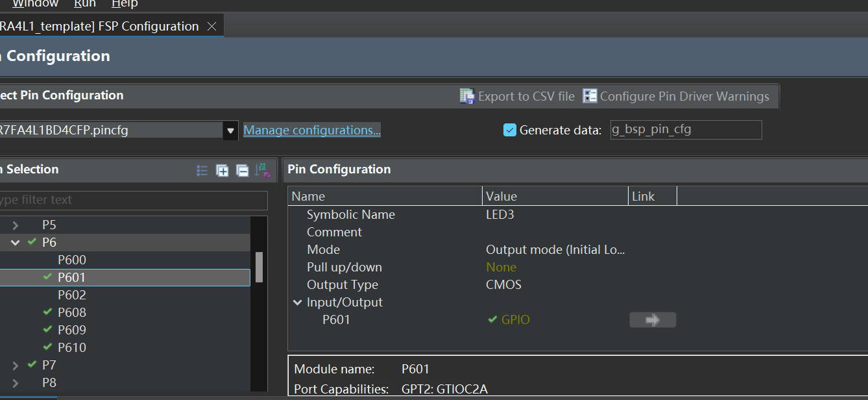Sort pins alphabetically with the a-z icon
This screenshot has width=868, height=400.
pos(263,170)
